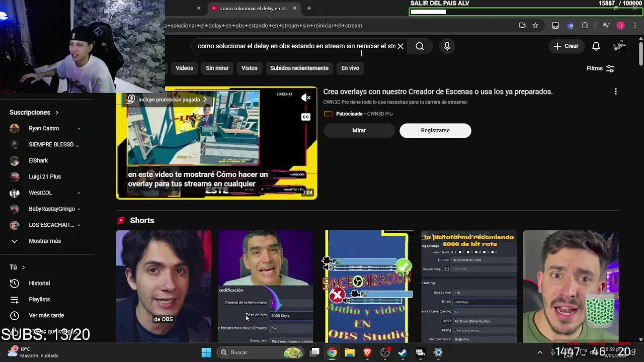Open Ver más tarde in the sidebar
The width and height of the screenshot is (644, 362).
pos(46,315)
